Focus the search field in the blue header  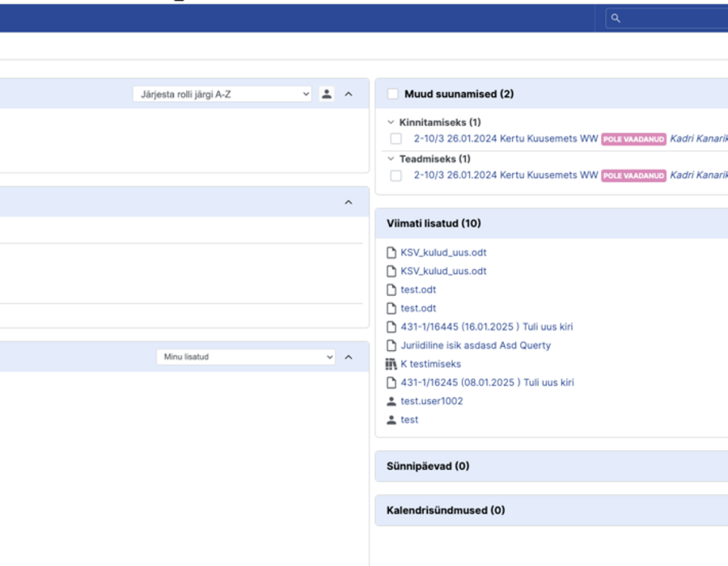(667, 18)
